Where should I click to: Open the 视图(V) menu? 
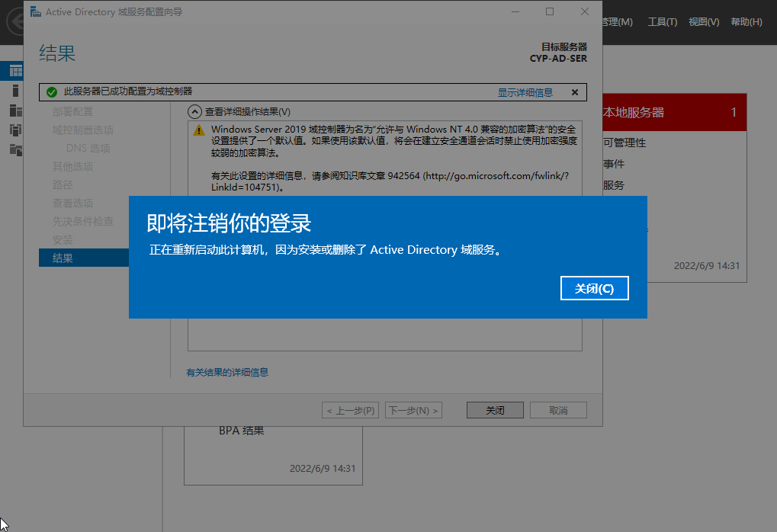[x=702, y=22]
